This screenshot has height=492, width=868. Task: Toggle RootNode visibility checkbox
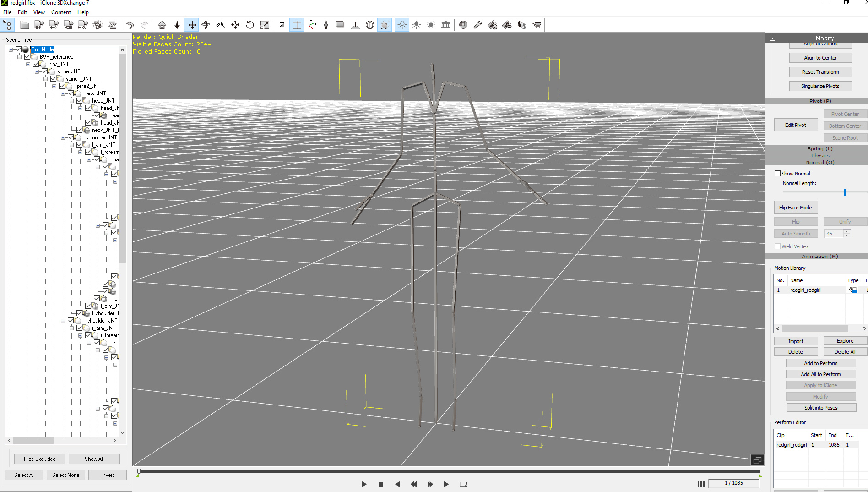[x=19, y=49]
